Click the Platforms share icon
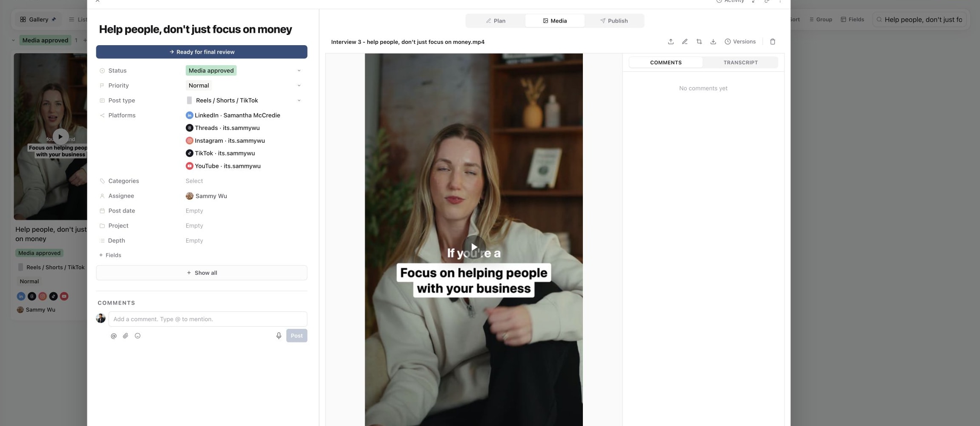Viewport: 980px width, 426px height. [x=102, y=115]
